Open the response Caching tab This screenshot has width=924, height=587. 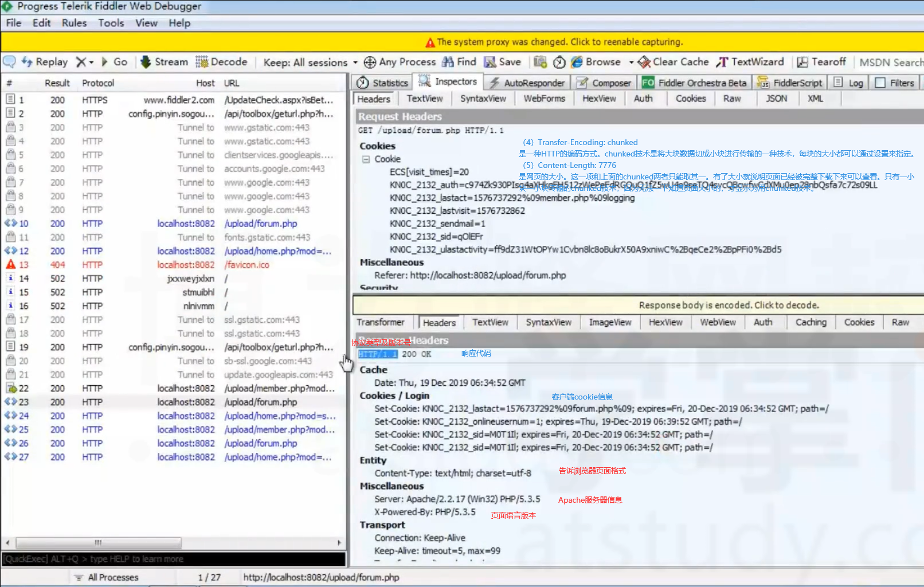point(811,322)
